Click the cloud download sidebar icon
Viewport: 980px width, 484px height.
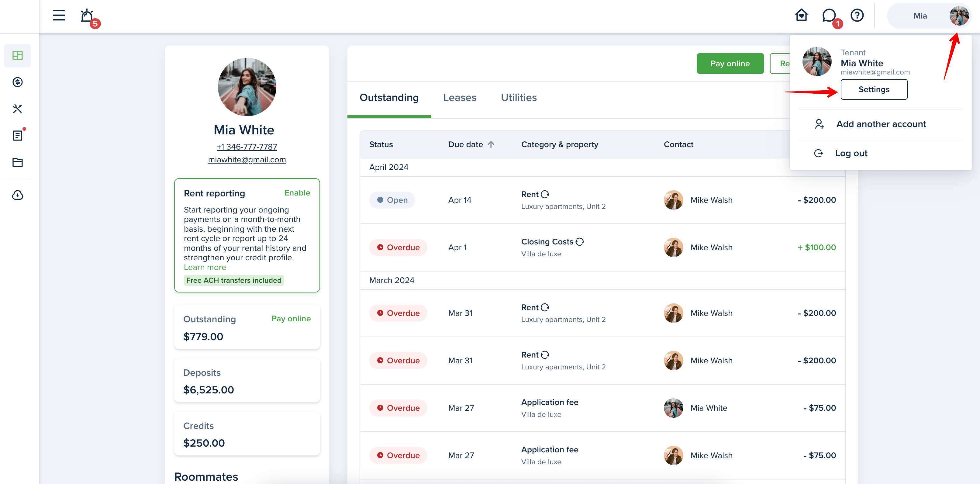pos(18,195)
